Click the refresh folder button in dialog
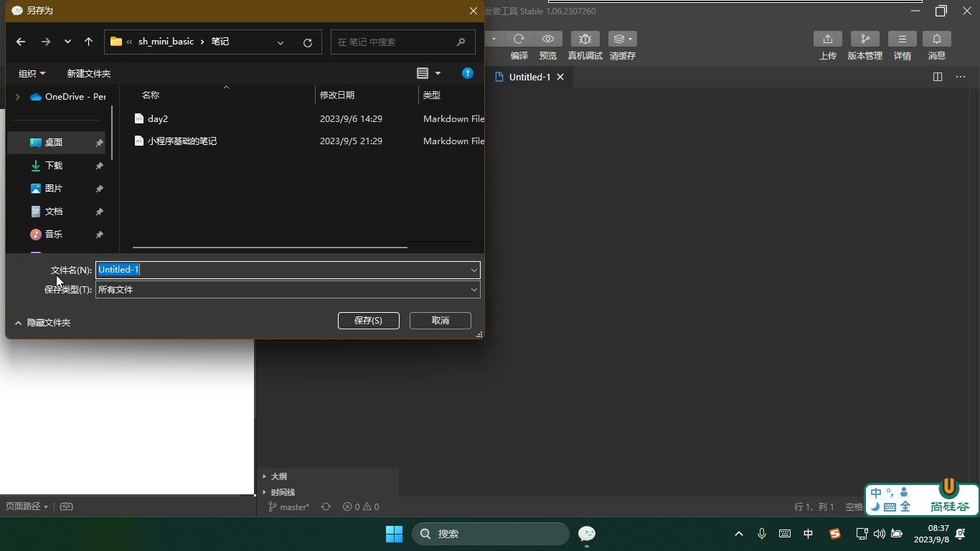The height and width of the screenshot is (551, 980). (308, 42)
